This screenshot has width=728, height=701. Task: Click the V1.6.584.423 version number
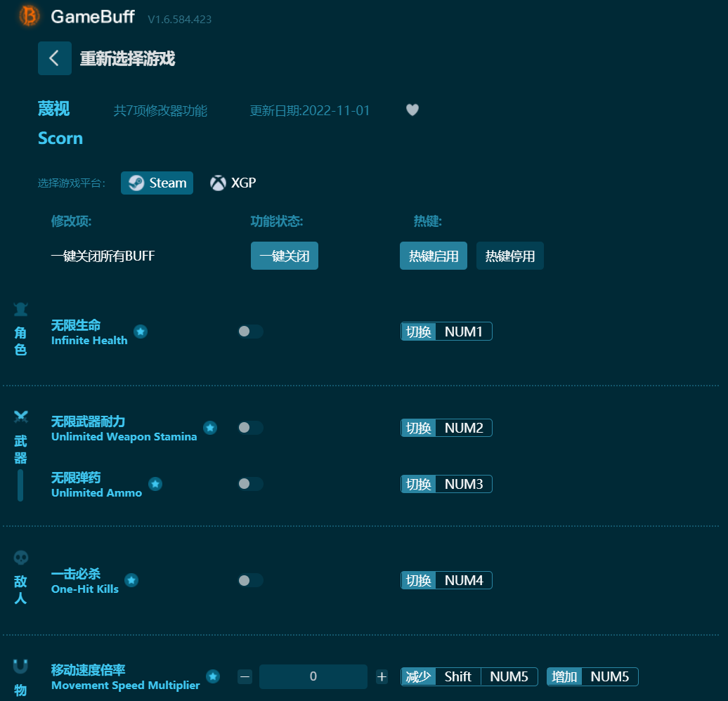click(180, 20)
